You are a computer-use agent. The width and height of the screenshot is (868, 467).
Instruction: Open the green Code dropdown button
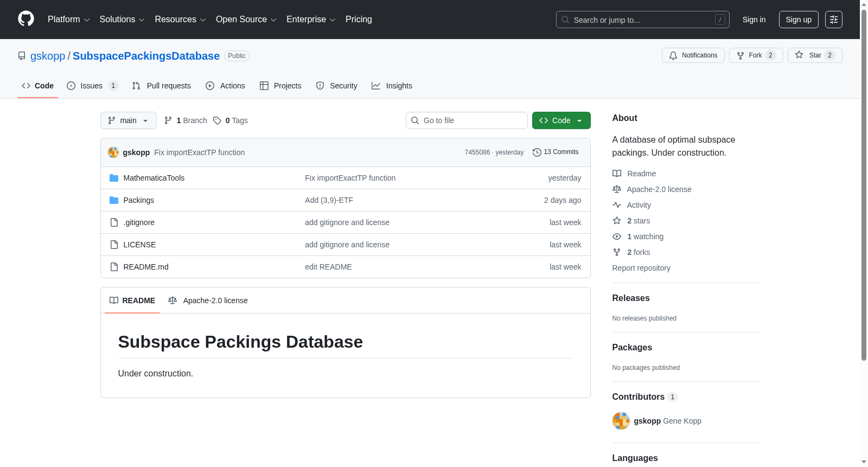pyautogui.click(x=561, y=120)
